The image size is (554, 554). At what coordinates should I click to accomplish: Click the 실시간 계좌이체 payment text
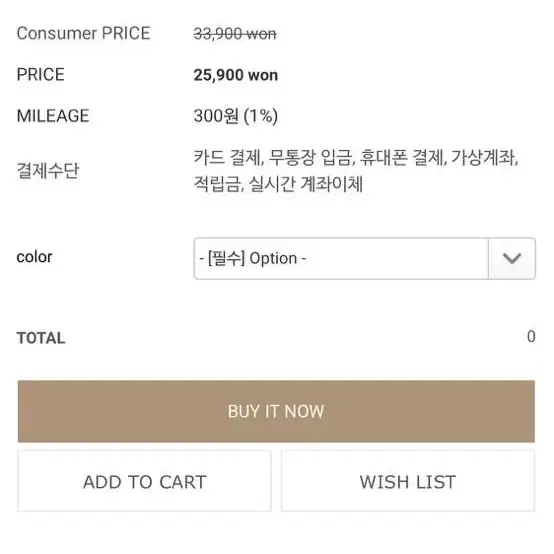(x=306, y=184)
